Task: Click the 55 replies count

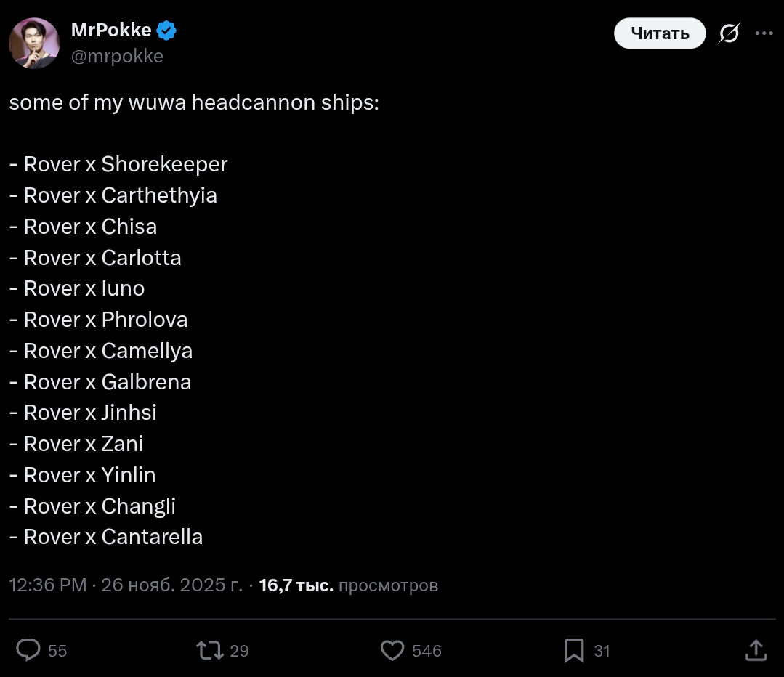Action: pyautogui.click(x=57, y=651)
